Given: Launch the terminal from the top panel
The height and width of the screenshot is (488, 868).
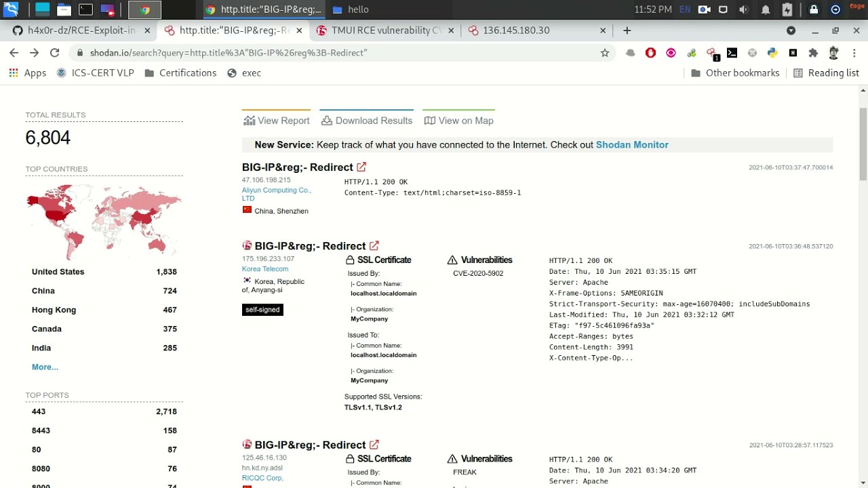Looking at the screenshot, I should tap(85, 9).
